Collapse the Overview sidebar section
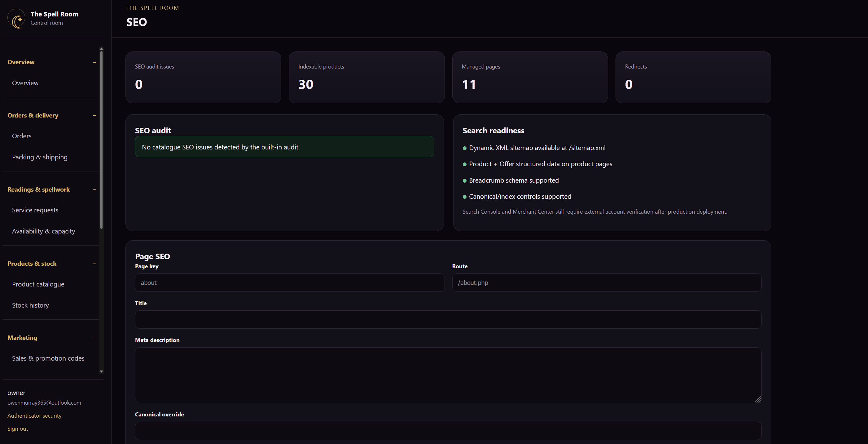The width and height of the screenshot is (868, 444). coord(95,62)
